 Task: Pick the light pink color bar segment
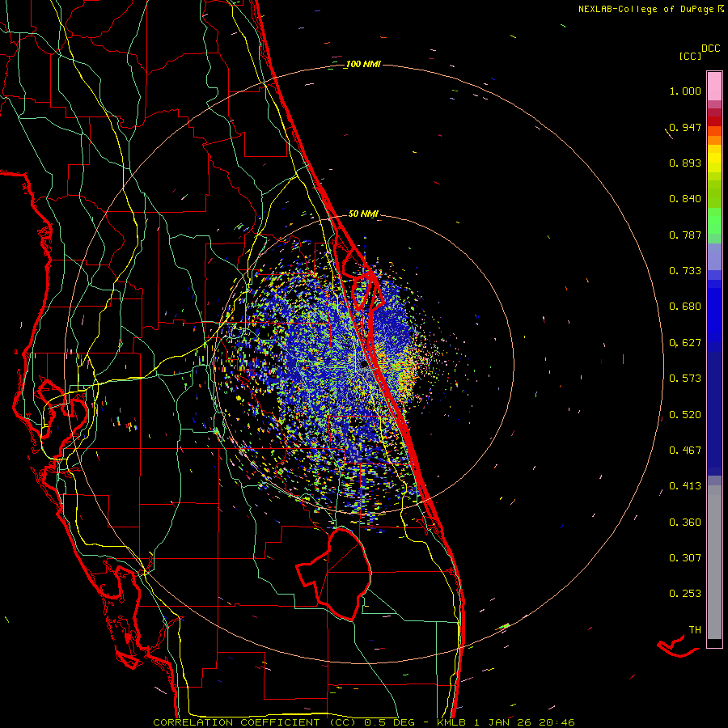pyautogui.click(x=714, y=87)
